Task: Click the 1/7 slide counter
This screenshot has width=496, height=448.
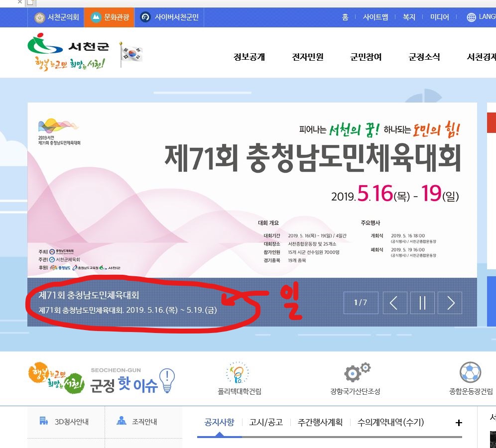Action: pyautogui.click(x=361, y=303)
